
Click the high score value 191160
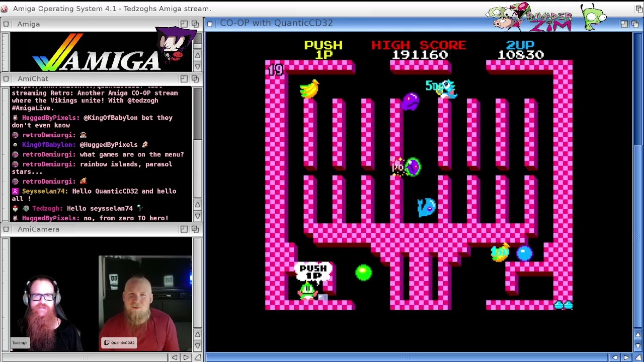420,55
